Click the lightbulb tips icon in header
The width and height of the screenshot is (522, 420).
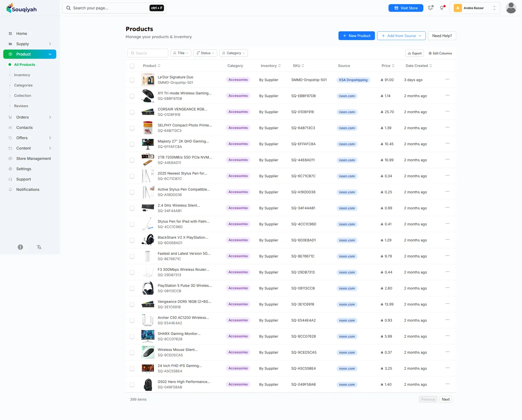coord(442,8)
